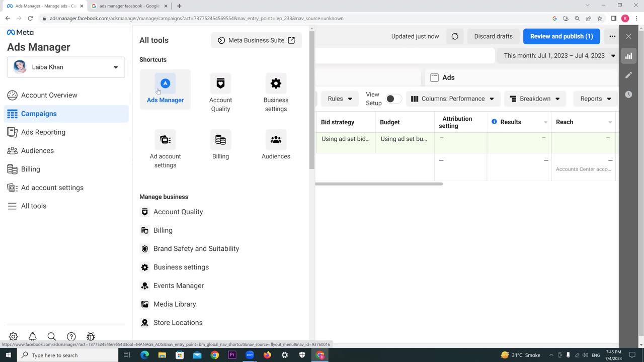
Task: Open the Premiere Pro taskbar icon
Action: click(x=232, y=355)
